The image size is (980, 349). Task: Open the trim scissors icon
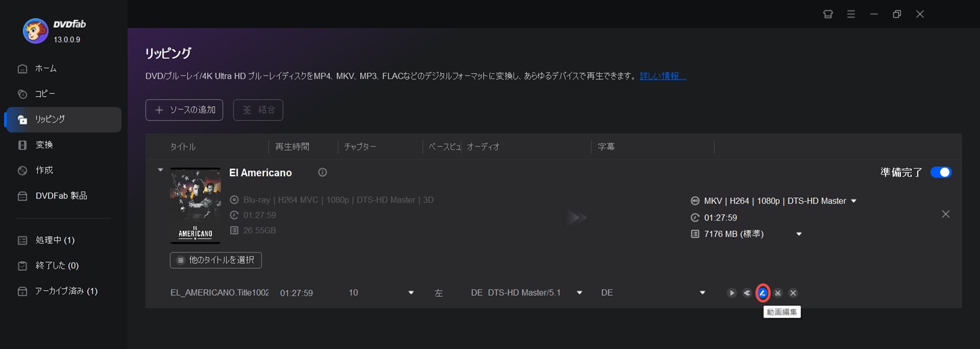[778, 293]
